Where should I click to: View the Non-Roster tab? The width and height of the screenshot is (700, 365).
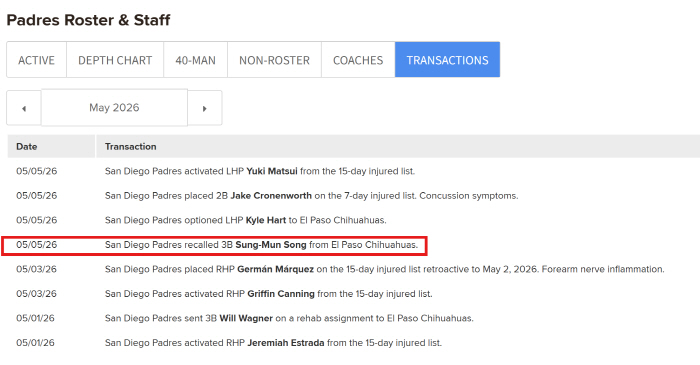275,60
